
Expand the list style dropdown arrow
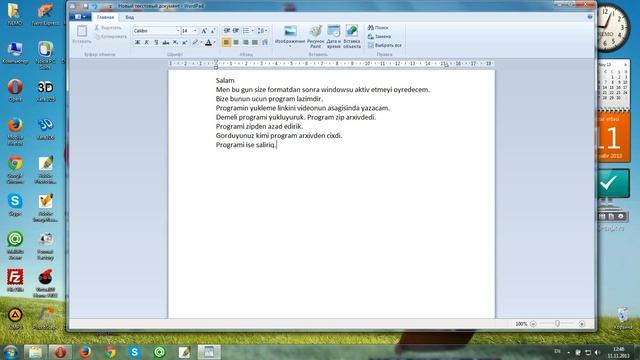tap(252, 31)
